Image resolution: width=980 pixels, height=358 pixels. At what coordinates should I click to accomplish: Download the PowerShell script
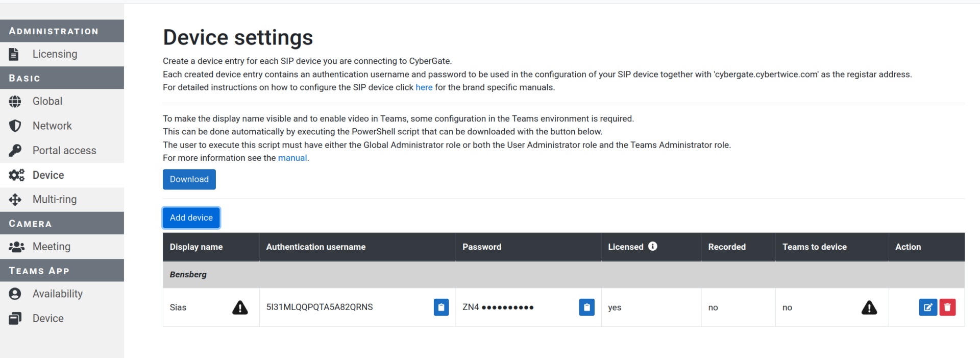(x=189, y=179)
